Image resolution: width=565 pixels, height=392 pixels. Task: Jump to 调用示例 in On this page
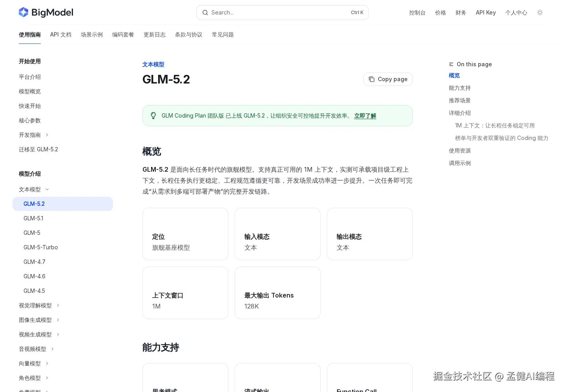point(460,163)
